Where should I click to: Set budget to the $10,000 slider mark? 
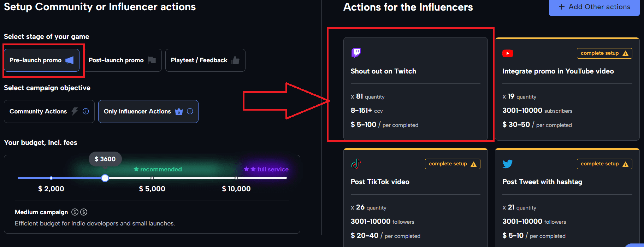click(236, 178)
